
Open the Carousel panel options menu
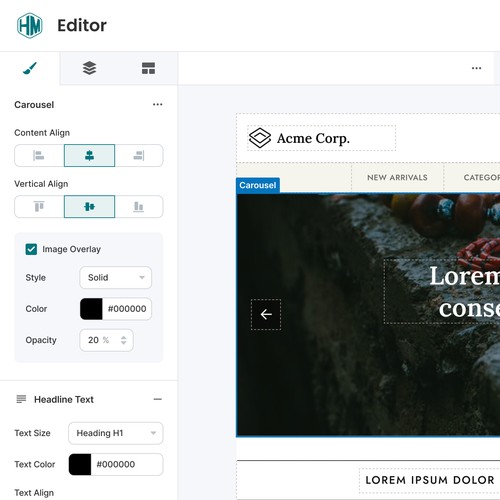(x=157, y=105)
